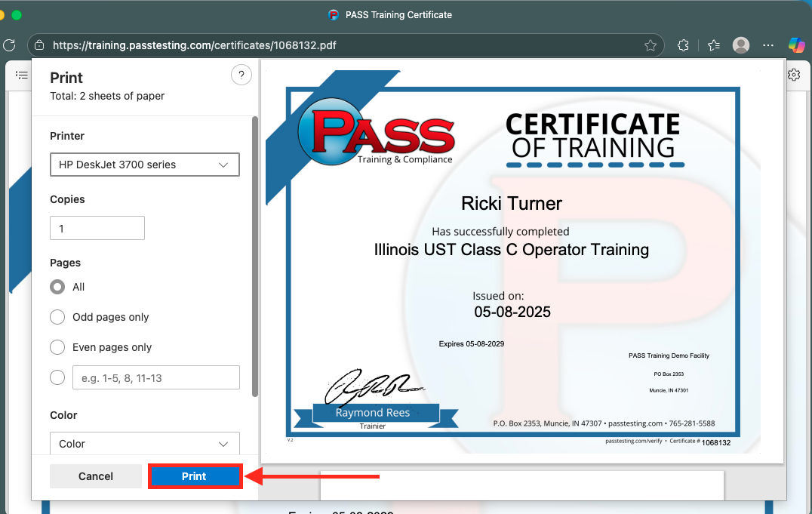Image resolution: width=812 pixels, height=514 pixels.
Task: Open the HP DeskJet printer dropdown
Action: [x=144, y=165]
